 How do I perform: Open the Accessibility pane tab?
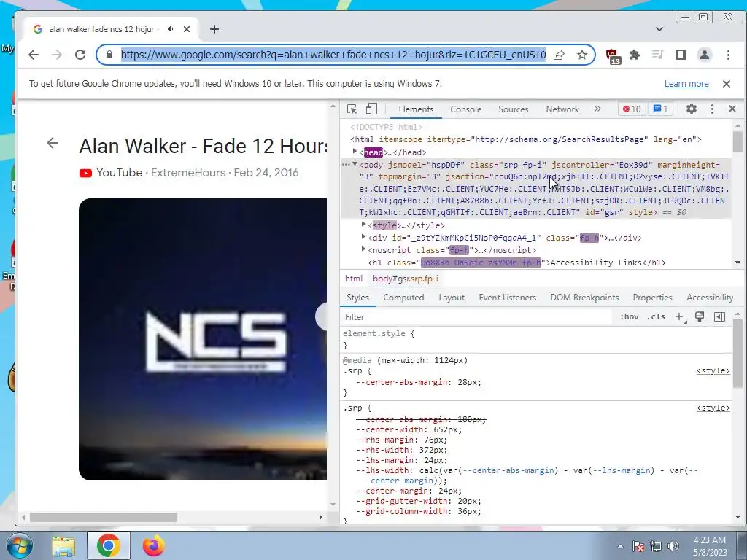tap(710, 297)
